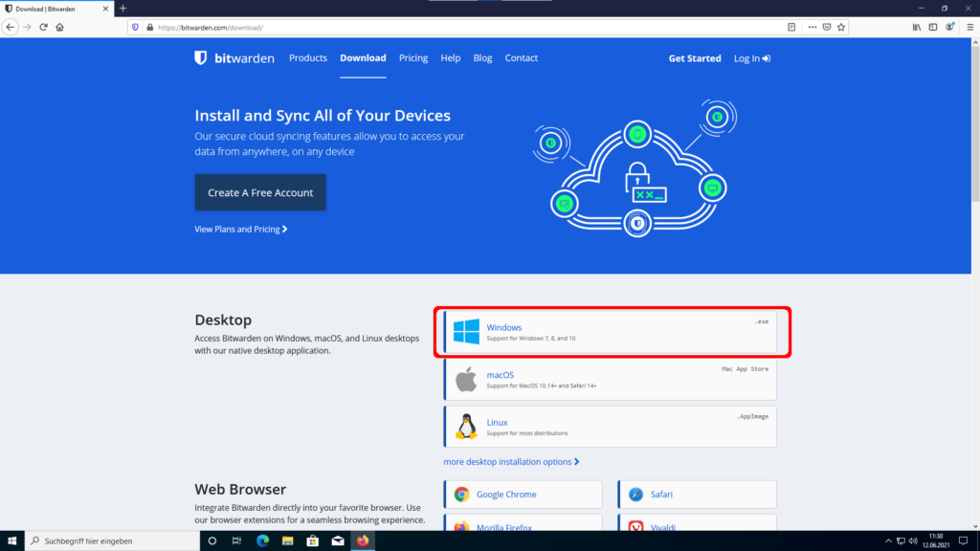This screenshot has height=551, width=980.
Task: Show sidebars icon in Firefox toolbar
Action: click(932, 27)
